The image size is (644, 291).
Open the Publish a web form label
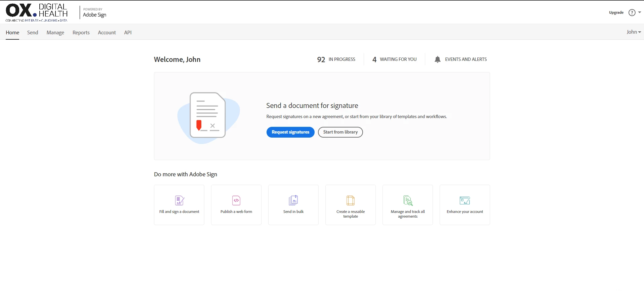coord(236,212)
